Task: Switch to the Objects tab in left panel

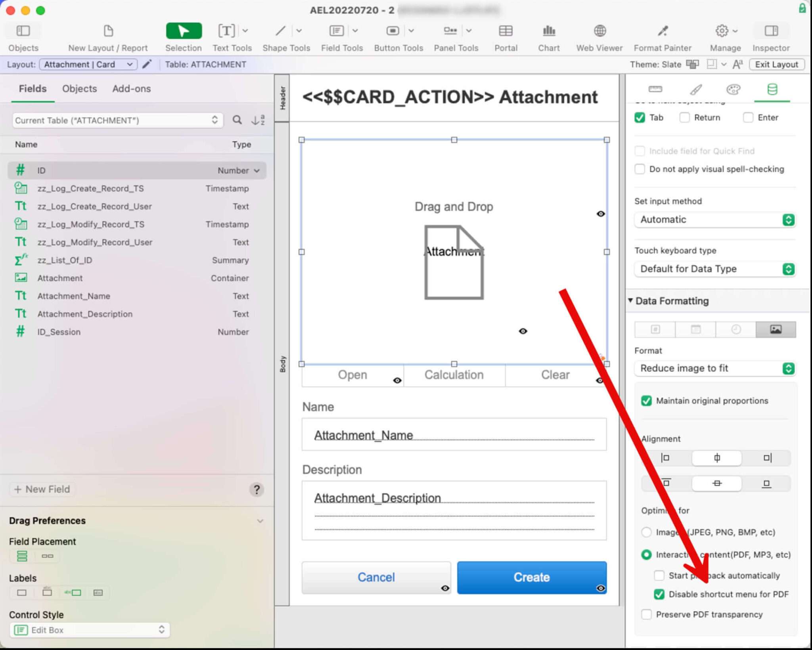Action: click(79, 88)
